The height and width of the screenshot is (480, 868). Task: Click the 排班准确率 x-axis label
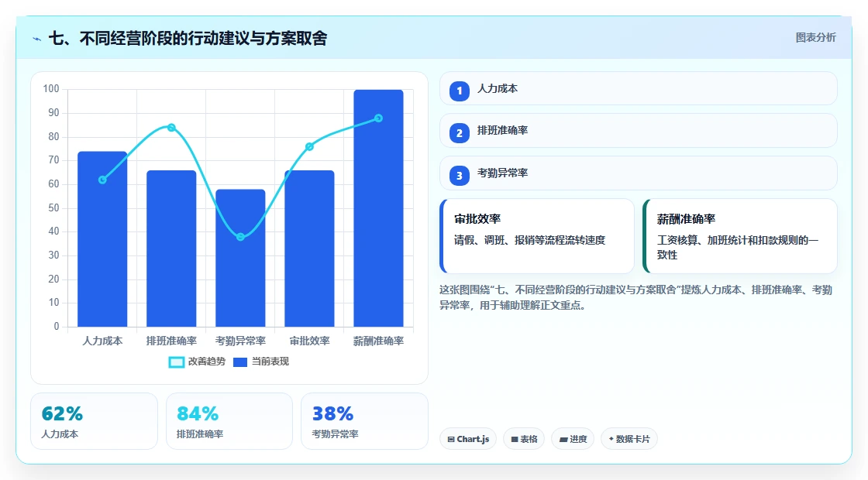point(171,341)
